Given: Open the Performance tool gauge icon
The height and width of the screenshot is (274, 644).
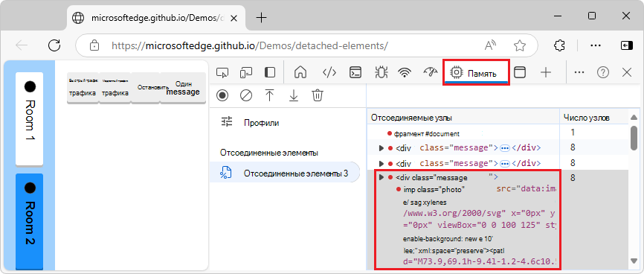Looking at the screenshot, I should (x=430, y=72).
